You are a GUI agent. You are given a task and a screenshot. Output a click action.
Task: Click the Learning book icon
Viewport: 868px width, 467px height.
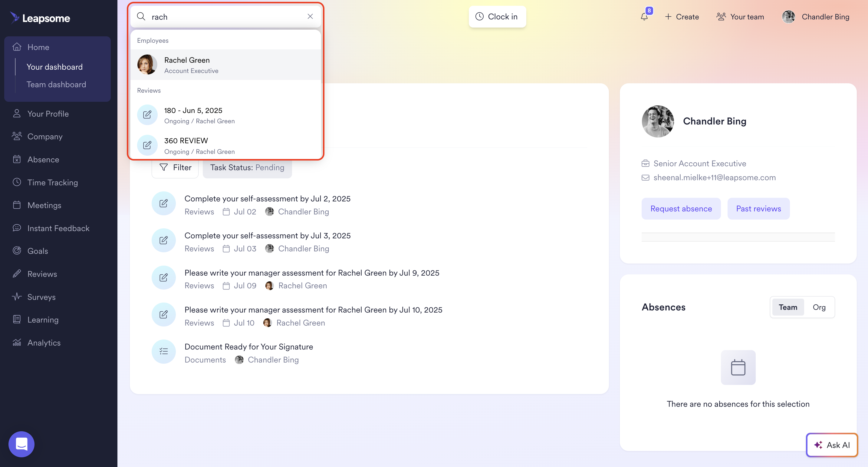17,319
